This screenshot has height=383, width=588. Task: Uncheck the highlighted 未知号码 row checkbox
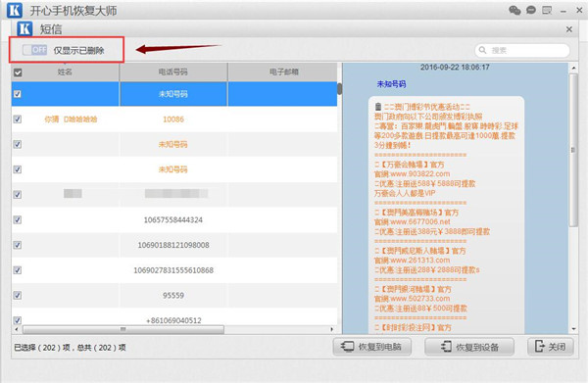pyautogui.click(x=18, y=94)
